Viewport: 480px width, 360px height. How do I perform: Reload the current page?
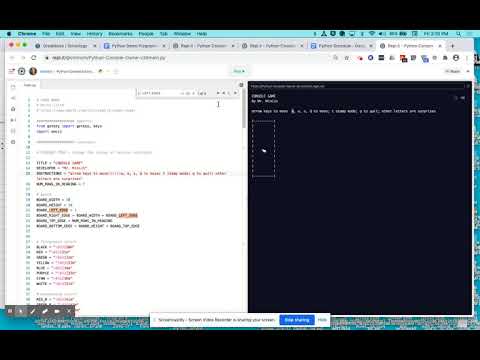tap(34, 58)
